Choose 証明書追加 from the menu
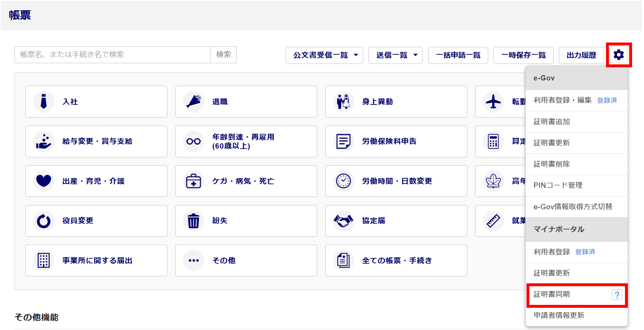Screen dimensions: 644x330 (576, 122)
